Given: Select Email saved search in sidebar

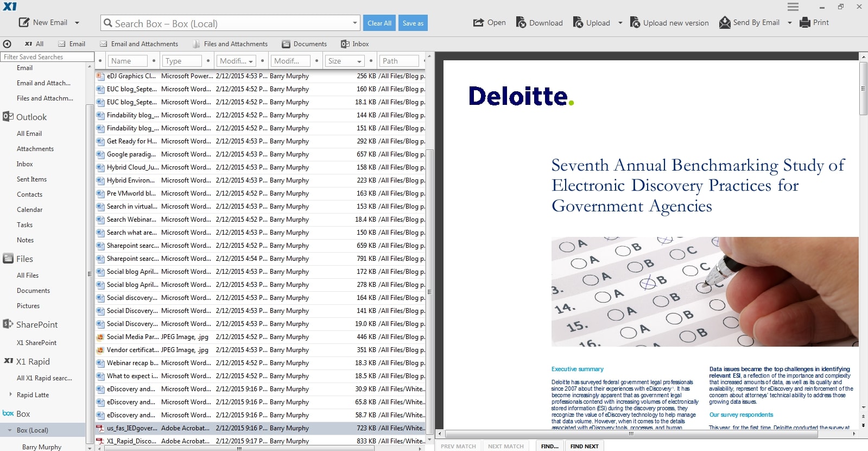Looking at the screenshot, I should coord(24,68).
